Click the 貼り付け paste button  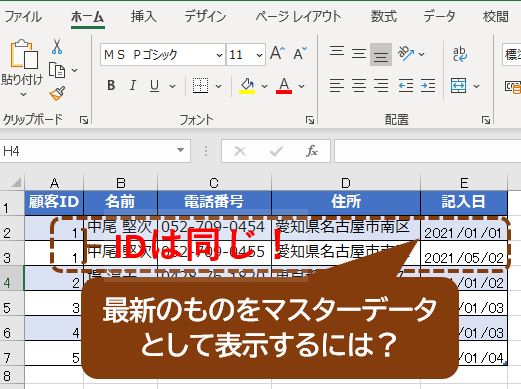tap(22, 68)
